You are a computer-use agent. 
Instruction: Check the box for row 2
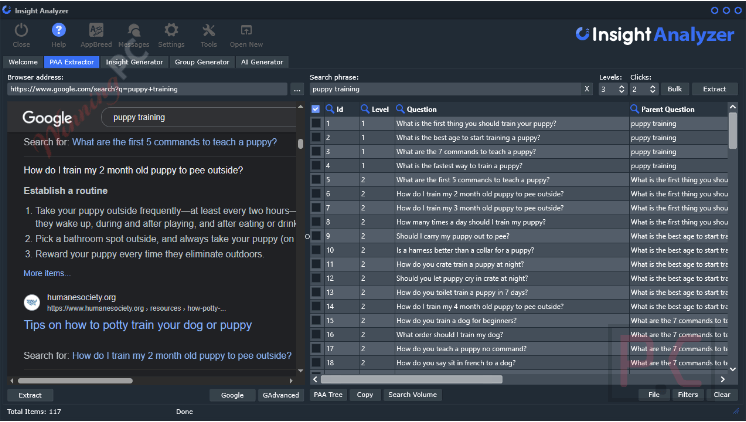316,137
